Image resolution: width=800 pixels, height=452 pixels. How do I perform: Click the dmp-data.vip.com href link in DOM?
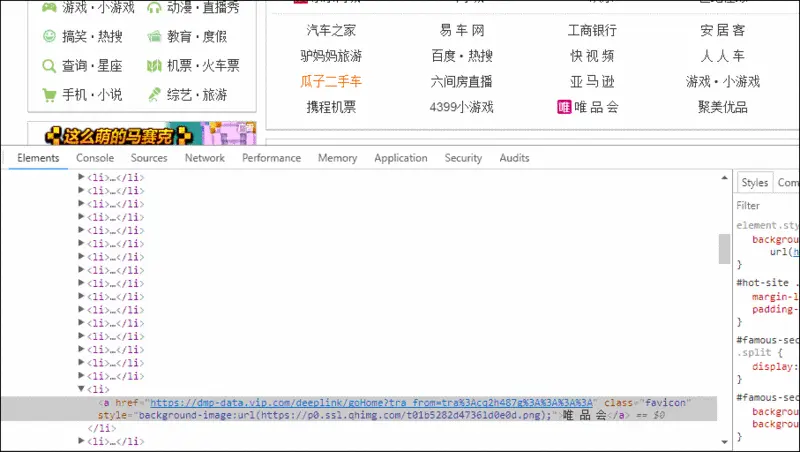click(x=371, y=403)
